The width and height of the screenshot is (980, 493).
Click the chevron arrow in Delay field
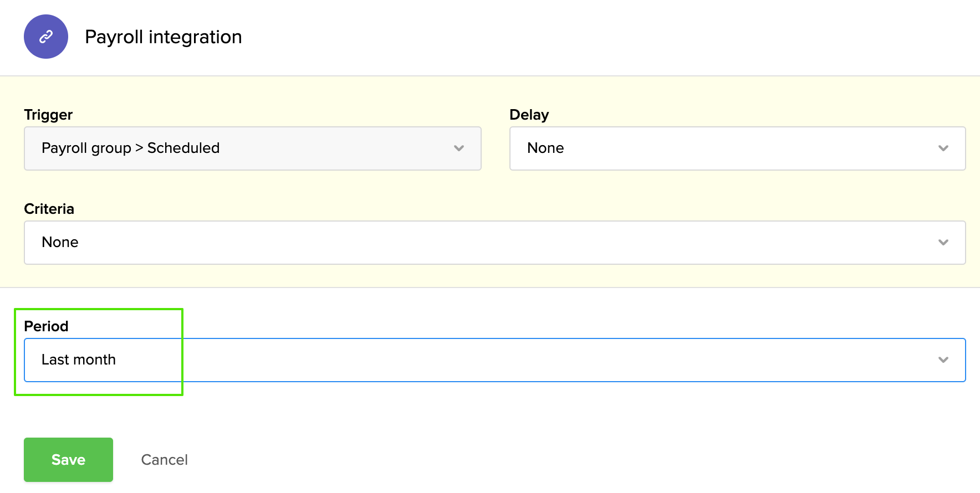pyautogui.click(x=943, y=148)
